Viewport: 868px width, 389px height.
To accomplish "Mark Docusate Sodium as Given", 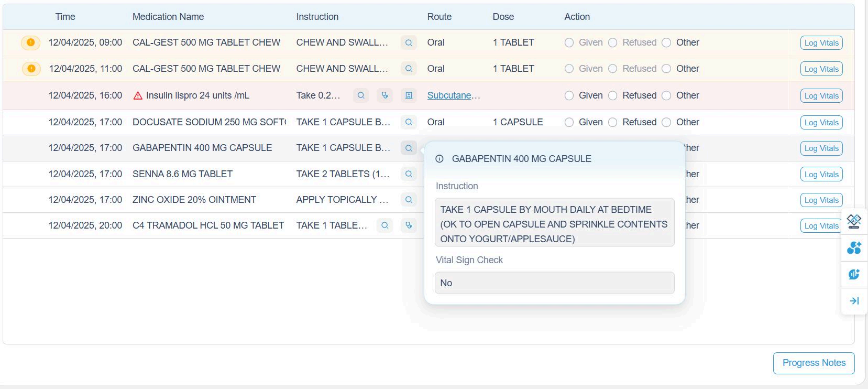I will [x=569, y=122].
